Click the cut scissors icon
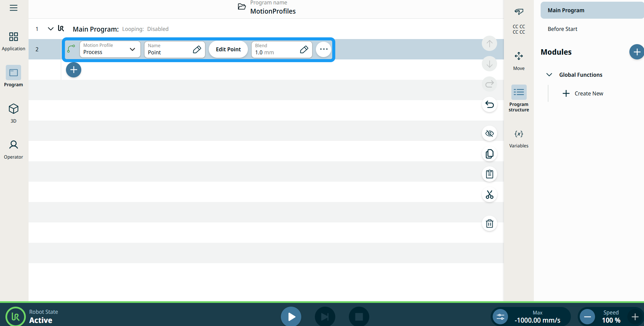The width and height of the screenshot is (644, 326). point(489,195)
